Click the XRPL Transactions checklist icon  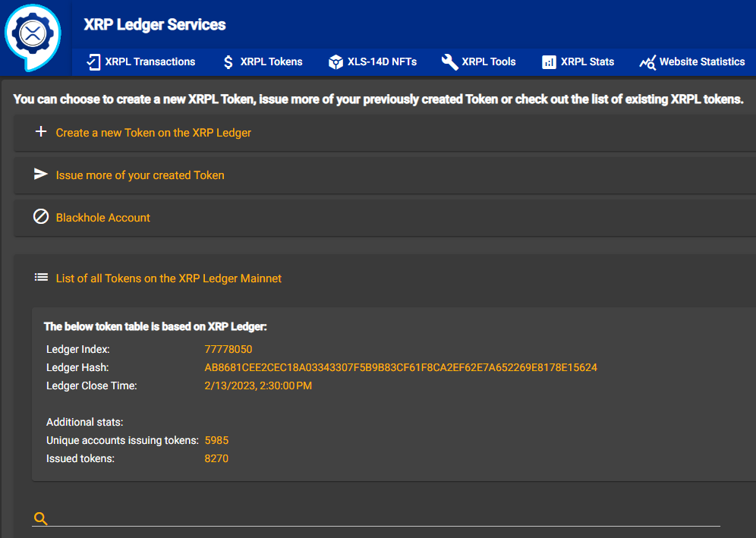[x=93, y=62]
